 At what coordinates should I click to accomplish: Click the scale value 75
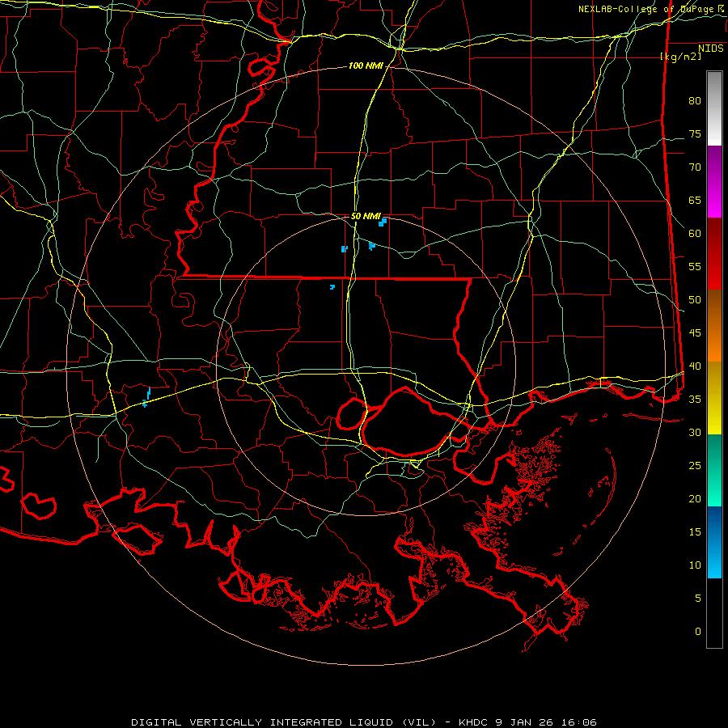(x=695, y=133)
